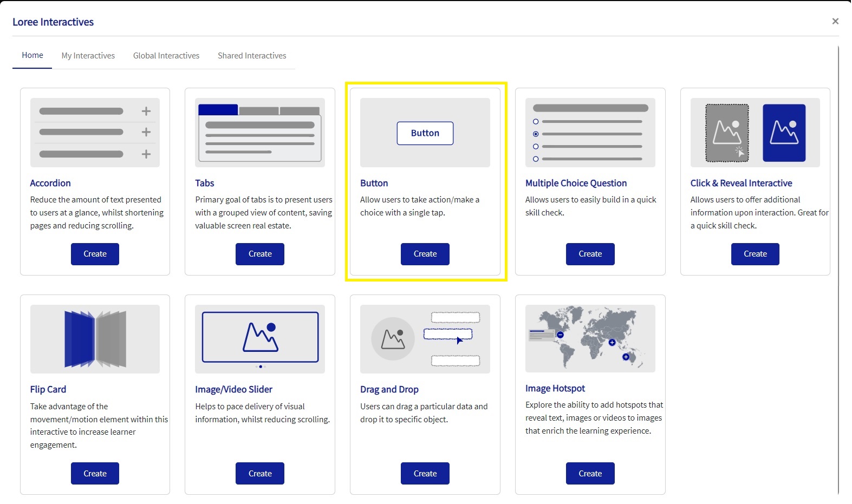The height and width of the screenshot is (504, 852).
Task: Click the Accordion preview illustration
Action: pyautogui.click(x=95, y=132)
